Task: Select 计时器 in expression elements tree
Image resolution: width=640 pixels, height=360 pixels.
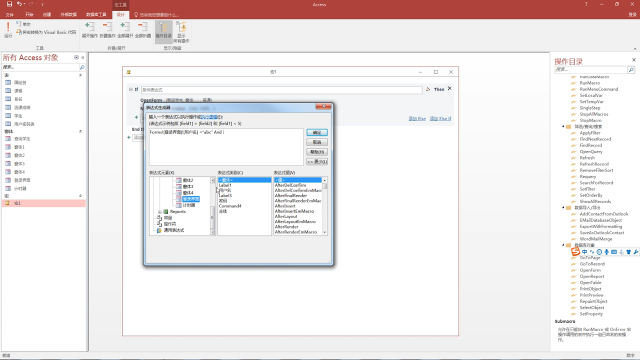Action: (189, 205)
